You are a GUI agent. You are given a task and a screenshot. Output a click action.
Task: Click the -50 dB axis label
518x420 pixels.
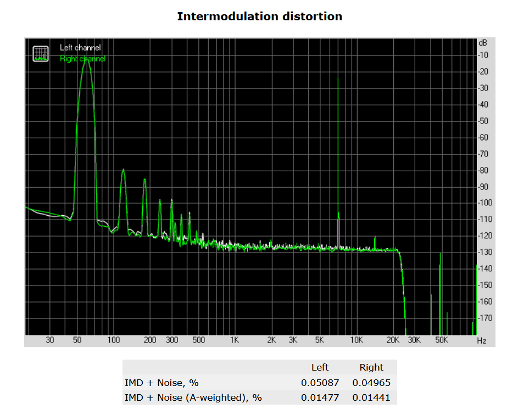[x=483, y=121]
